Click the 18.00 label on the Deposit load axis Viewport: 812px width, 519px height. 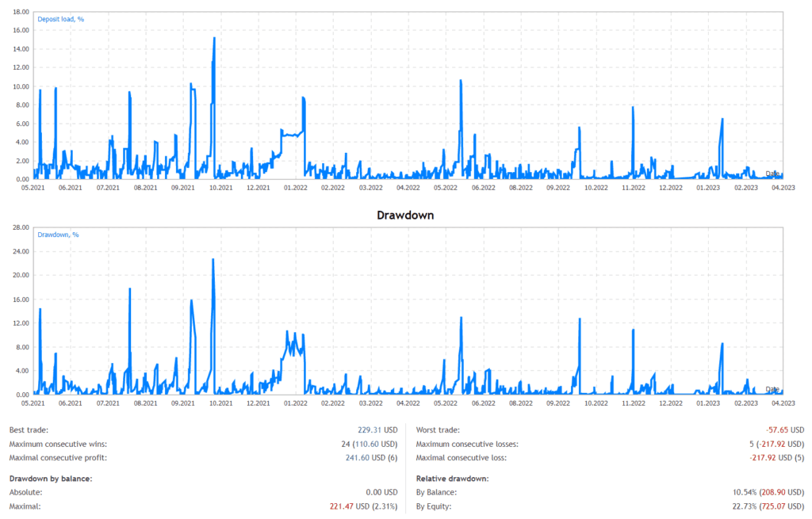[x=21, y=12]
